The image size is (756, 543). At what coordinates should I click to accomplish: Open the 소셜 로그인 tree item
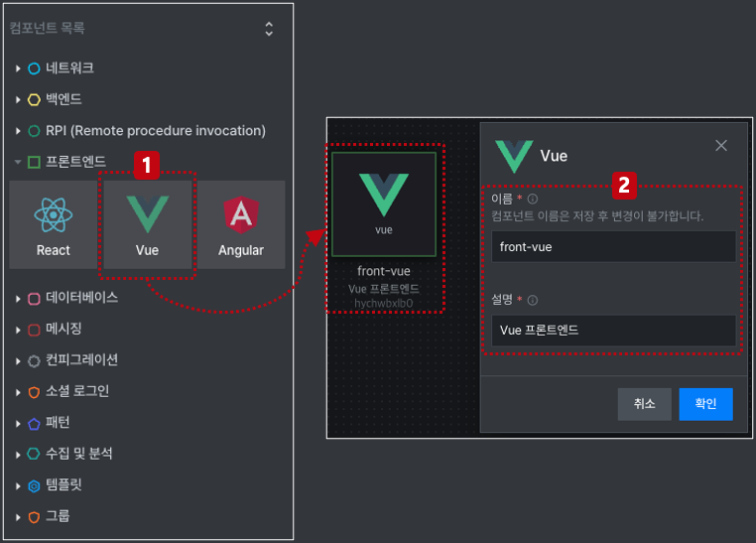pyautogui.click(x=68, y=391)
